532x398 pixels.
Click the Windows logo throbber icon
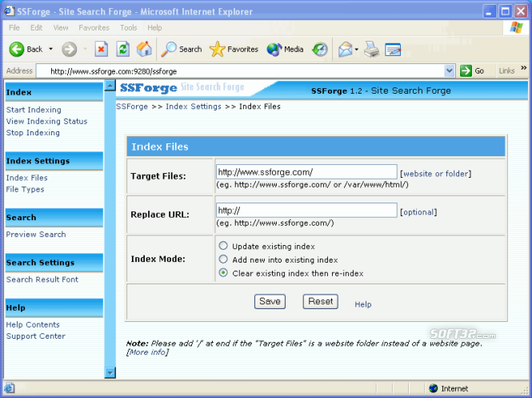[x=516, y=27]
